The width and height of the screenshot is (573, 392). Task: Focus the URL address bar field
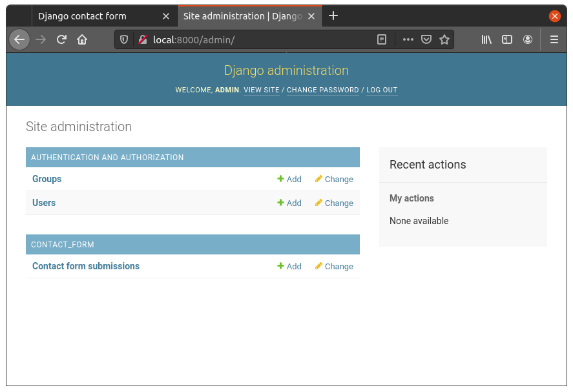point(258,39)
